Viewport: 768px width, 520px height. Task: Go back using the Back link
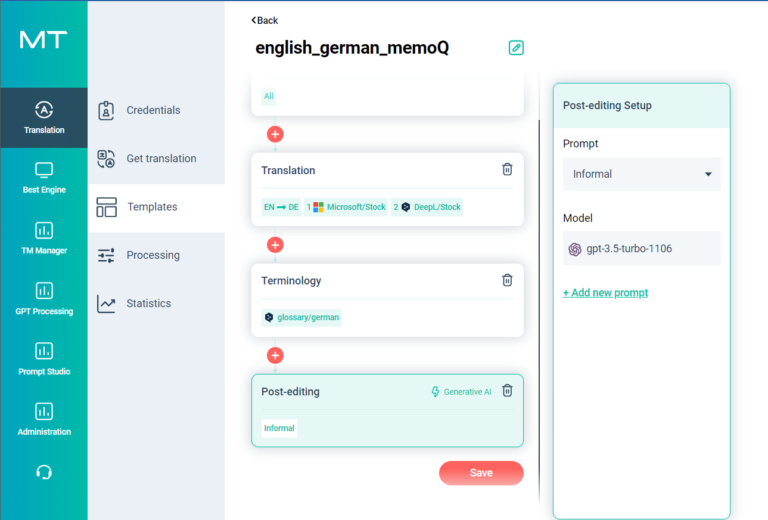point(265,20)
